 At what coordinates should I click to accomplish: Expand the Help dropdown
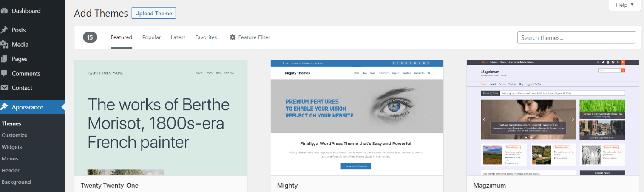[x=624, y=5]
